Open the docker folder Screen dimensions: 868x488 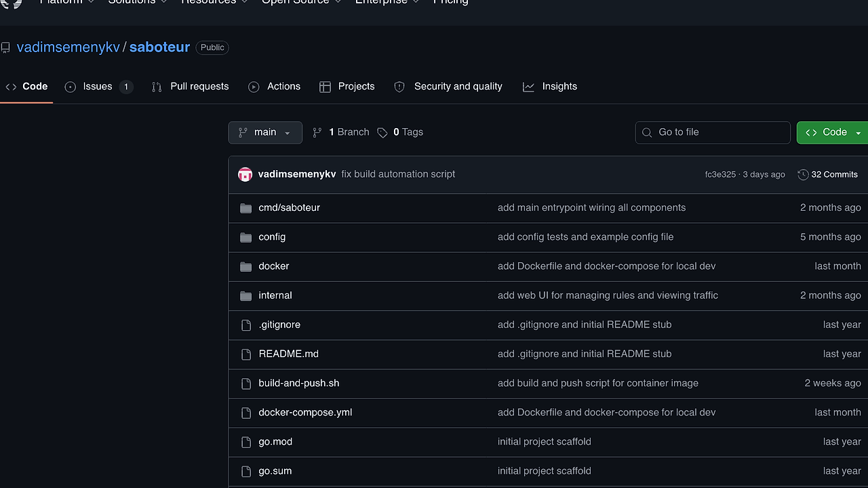point(274,266)
